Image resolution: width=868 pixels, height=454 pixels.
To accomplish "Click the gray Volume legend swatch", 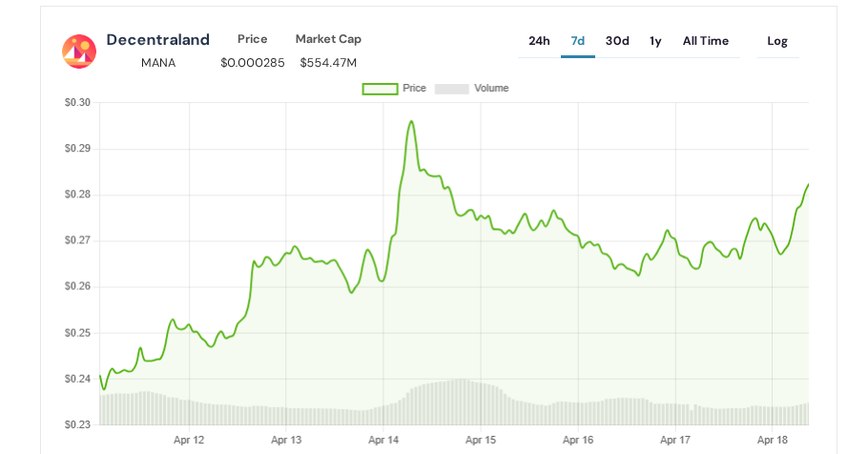I will tap(452, 89).
